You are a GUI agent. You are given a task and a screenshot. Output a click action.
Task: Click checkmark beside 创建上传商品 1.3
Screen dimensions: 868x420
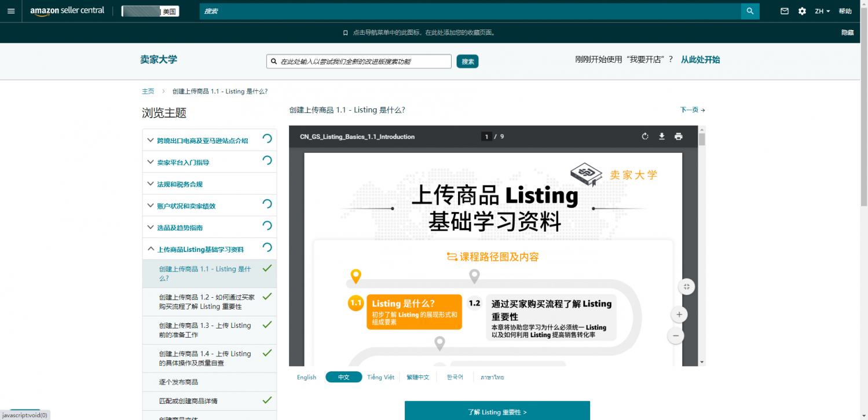[267, 324]
